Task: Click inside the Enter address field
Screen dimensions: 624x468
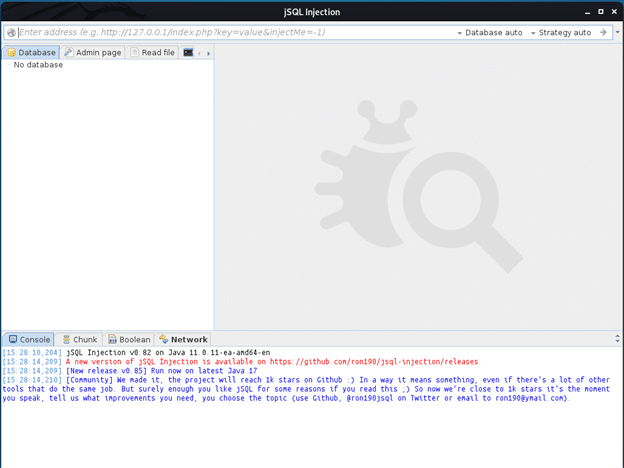Action: coord(230,32)
